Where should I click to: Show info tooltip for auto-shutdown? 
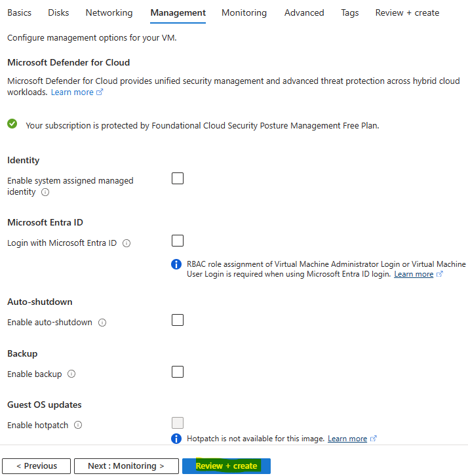(102, 323)
